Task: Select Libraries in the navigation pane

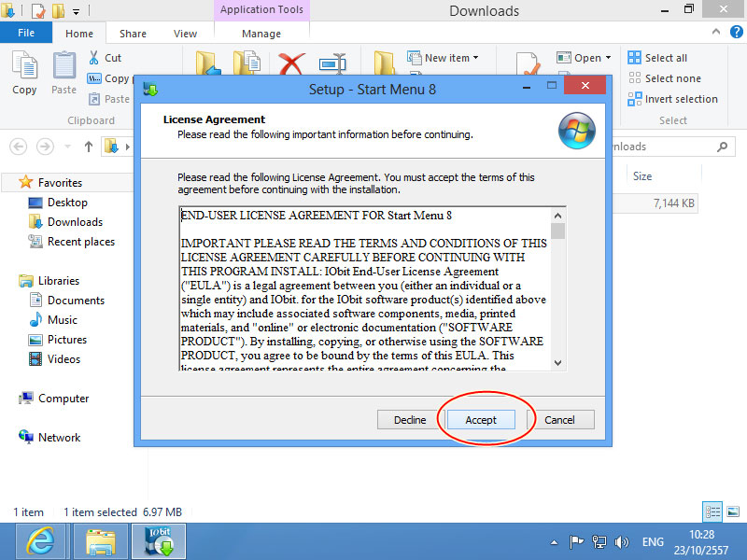Action: pos(59,281)
